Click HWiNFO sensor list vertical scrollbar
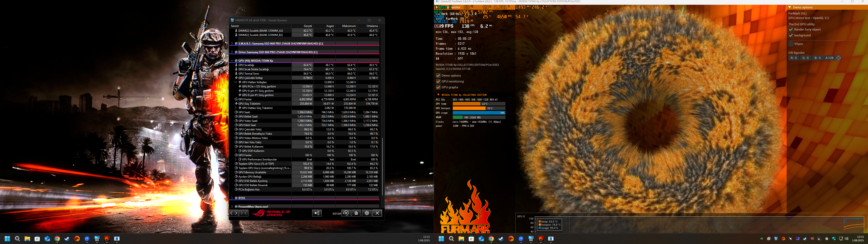 [x=382, y=167]
